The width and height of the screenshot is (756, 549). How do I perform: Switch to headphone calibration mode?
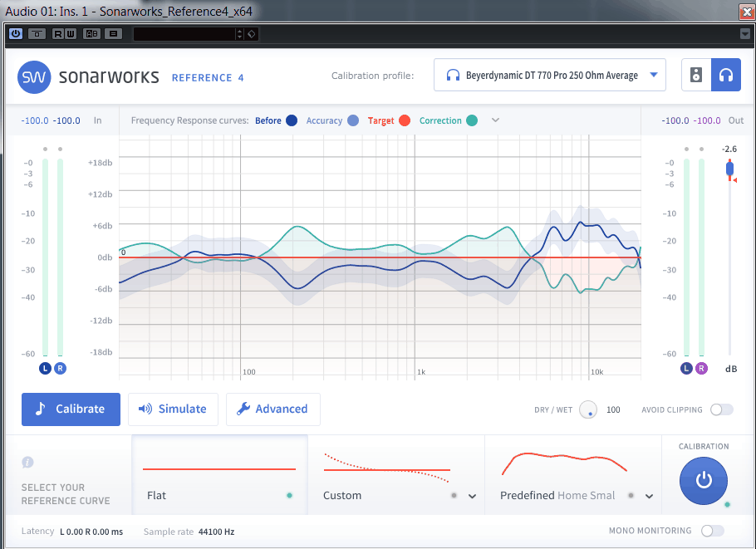(725, 75)
